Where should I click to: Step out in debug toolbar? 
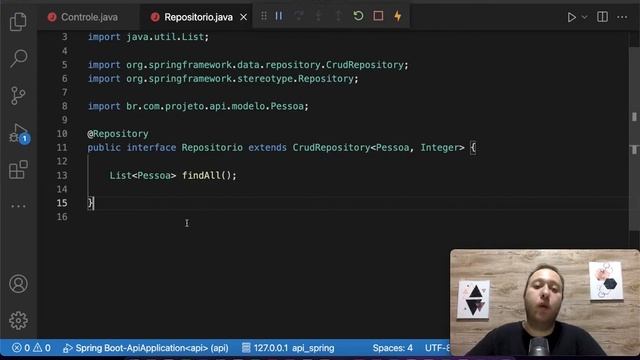coord(338,16)
